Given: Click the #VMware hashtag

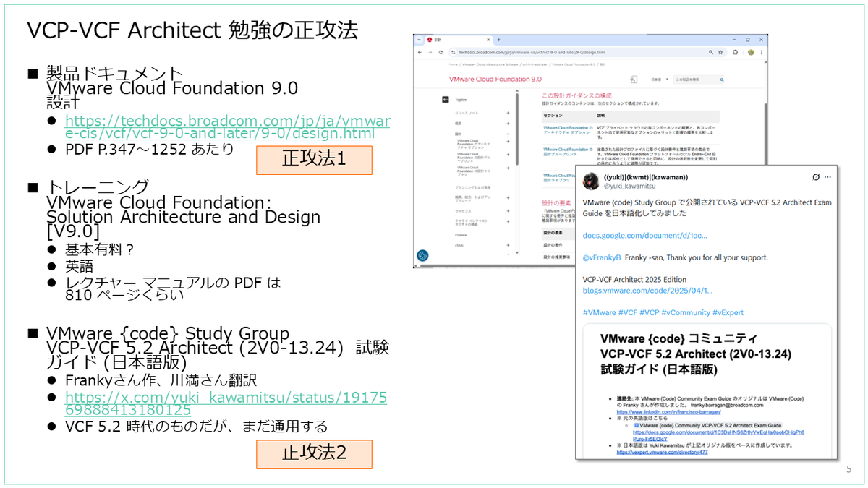Looking at the screenshot, I should tap(600, 312).
